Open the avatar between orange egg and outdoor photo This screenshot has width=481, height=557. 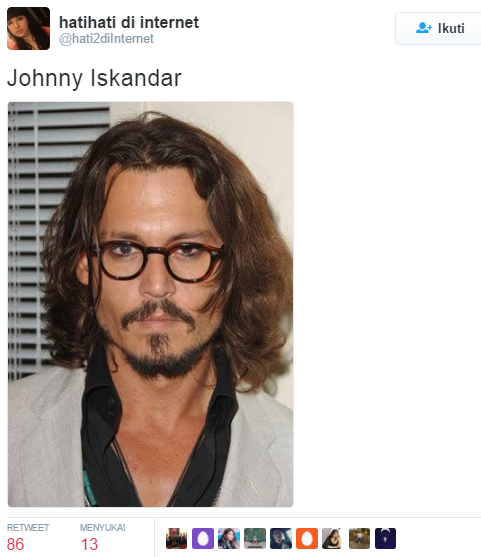pyautogui.click(x=333, y=539)
